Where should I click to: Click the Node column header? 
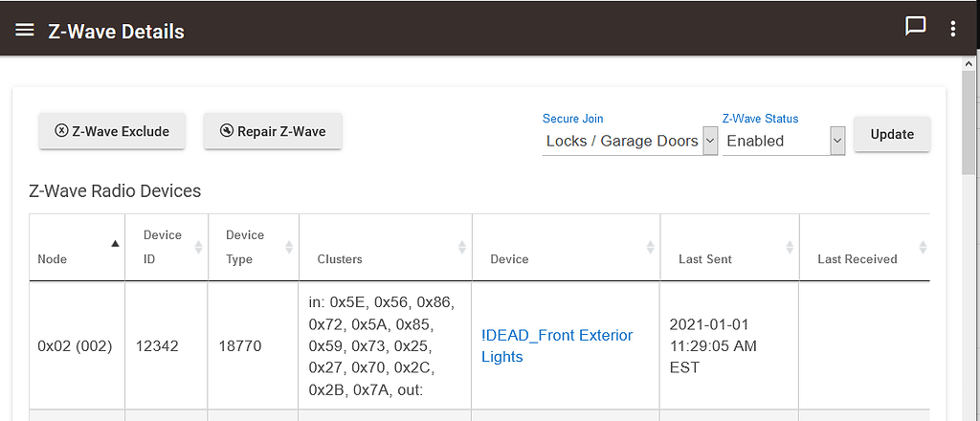54,259
